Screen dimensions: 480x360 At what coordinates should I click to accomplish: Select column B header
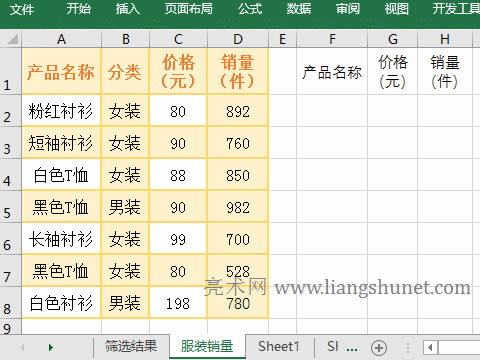coord(125,39)
